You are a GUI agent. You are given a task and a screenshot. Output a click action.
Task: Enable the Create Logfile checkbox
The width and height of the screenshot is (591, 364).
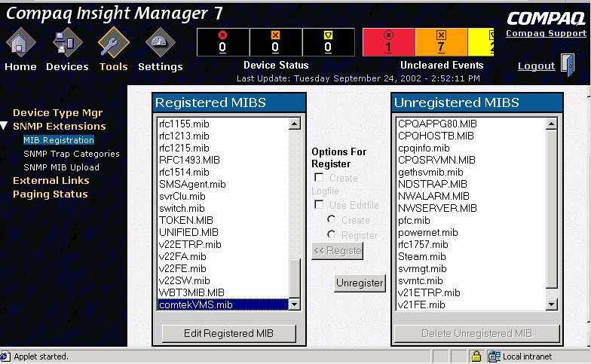320,178
